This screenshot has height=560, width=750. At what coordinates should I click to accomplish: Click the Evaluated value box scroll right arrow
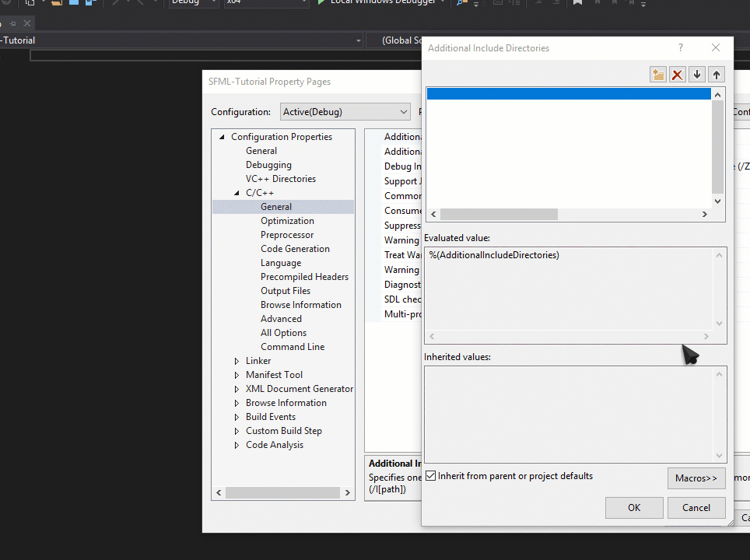pos(706,337)
